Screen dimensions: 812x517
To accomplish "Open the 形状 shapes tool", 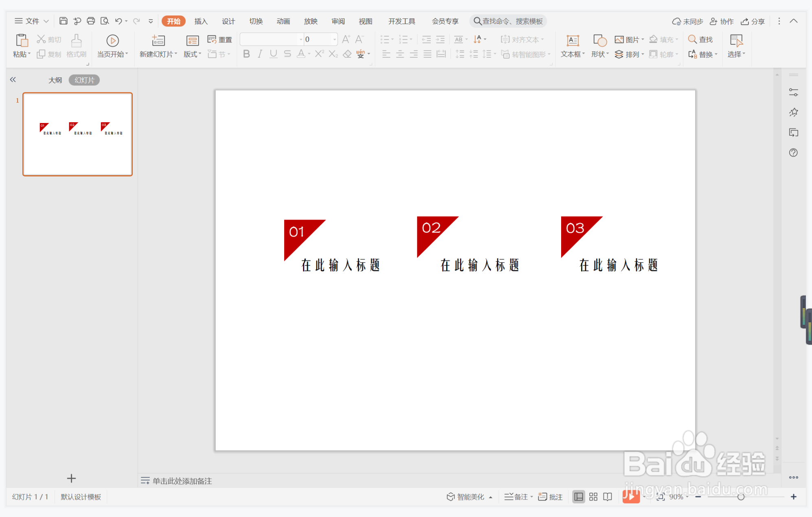I will click(x=599, y=41).
